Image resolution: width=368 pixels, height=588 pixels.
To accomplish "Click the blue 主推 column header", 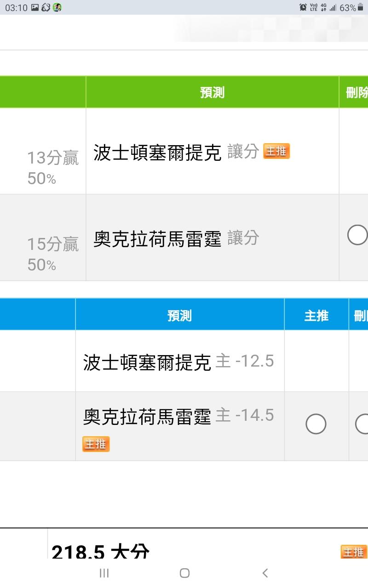I will [x=316, y=316].
